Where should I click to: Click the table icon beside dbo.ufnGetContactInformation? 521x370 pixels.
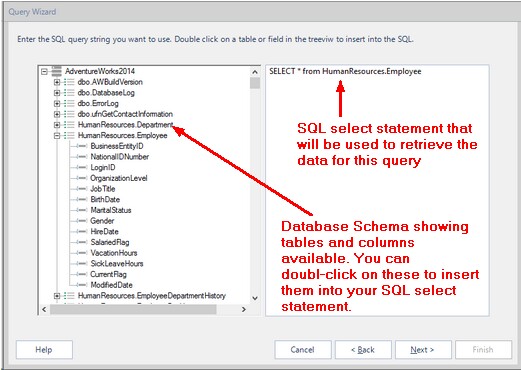coord(69,114)
